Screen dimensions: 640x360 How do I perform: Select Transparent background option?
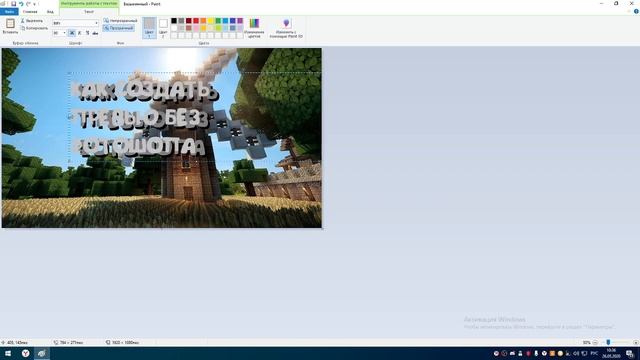[x=119, y=28]
